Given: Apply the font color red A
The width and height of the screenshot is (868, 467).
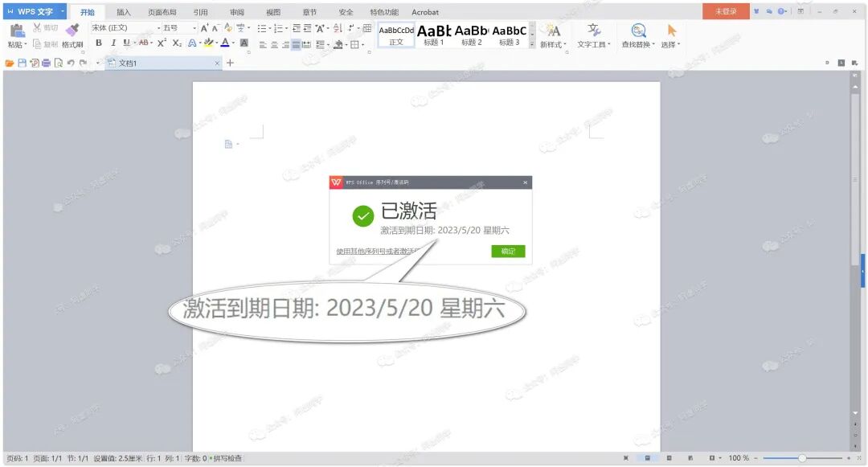Looking at the screenshot, I should pos(225,43).
